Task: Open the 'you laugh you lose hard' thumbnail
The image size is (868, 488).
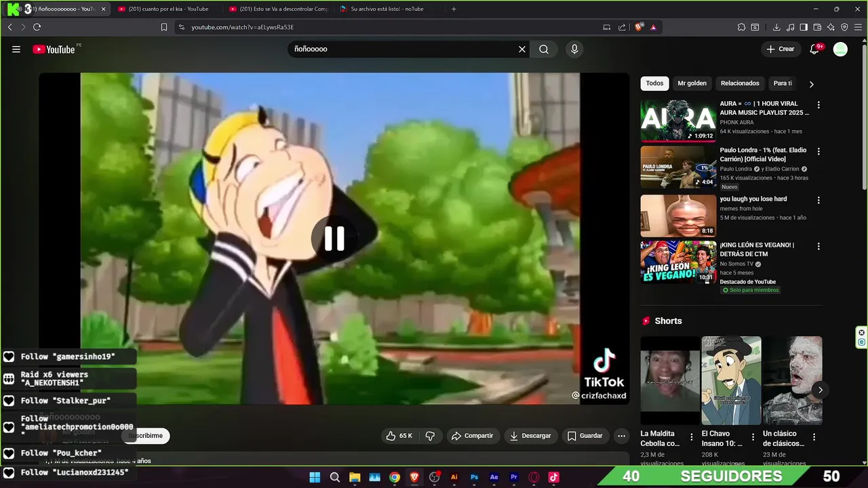Action: [x=678, y=216]
